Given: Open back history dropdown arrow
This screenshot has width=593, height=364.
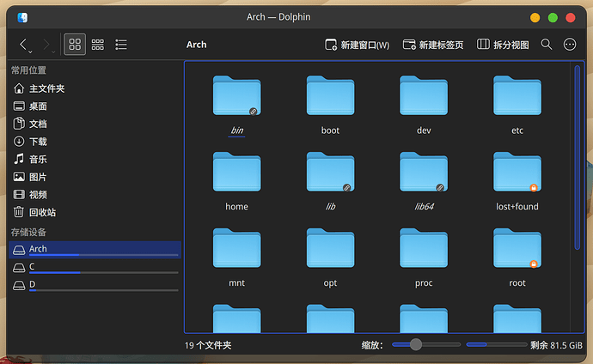Looking at the screenshot, I should 31,52.
